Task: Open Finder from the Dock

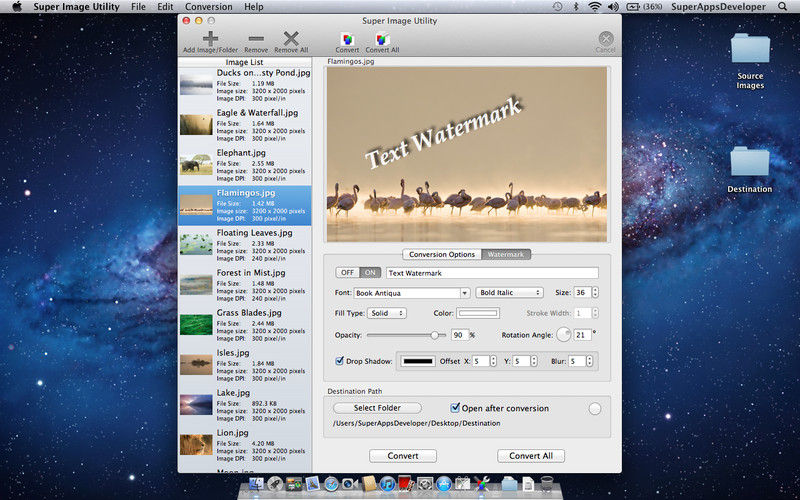Action: click(x=257, y=484)
